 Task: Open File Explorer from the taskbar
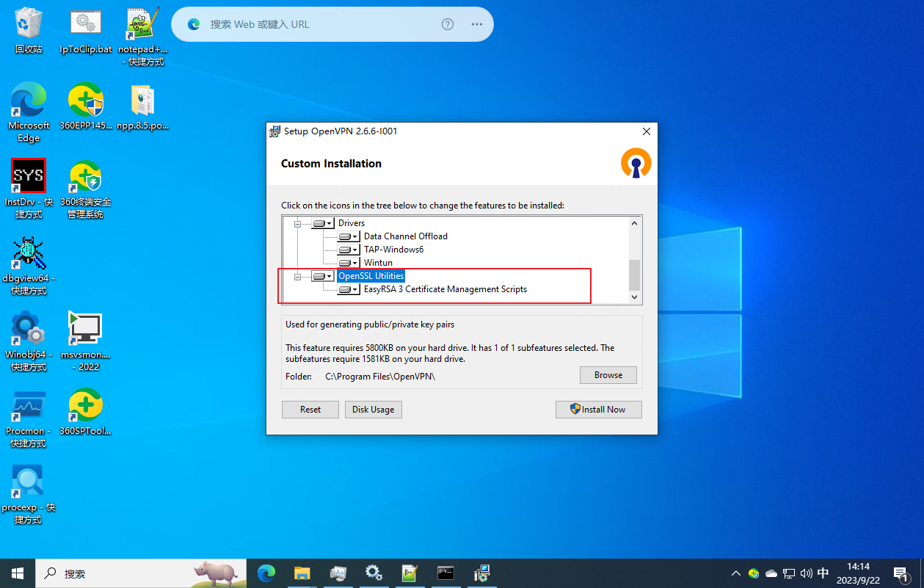[x=302, y=573]
